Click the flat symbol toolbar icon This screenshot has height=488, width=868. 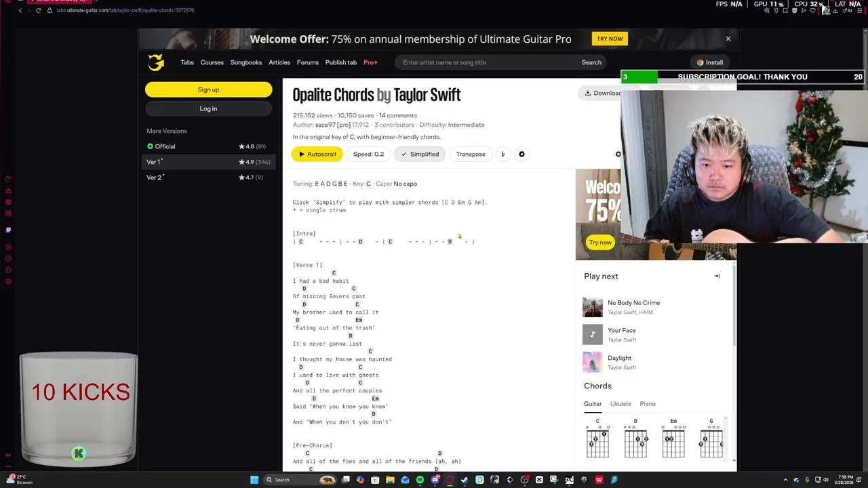pyautogui.click(x=502, y=154)
